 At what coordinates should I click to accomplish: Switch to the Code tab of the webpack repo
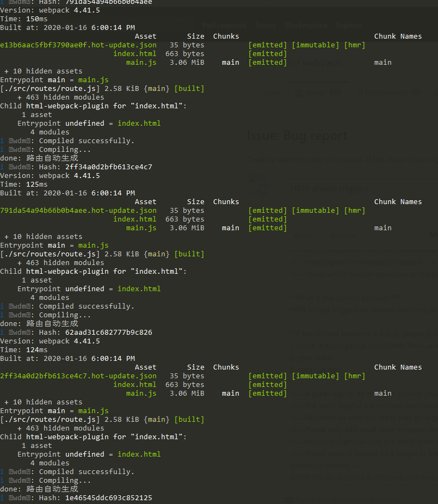[x=269, y=93]
